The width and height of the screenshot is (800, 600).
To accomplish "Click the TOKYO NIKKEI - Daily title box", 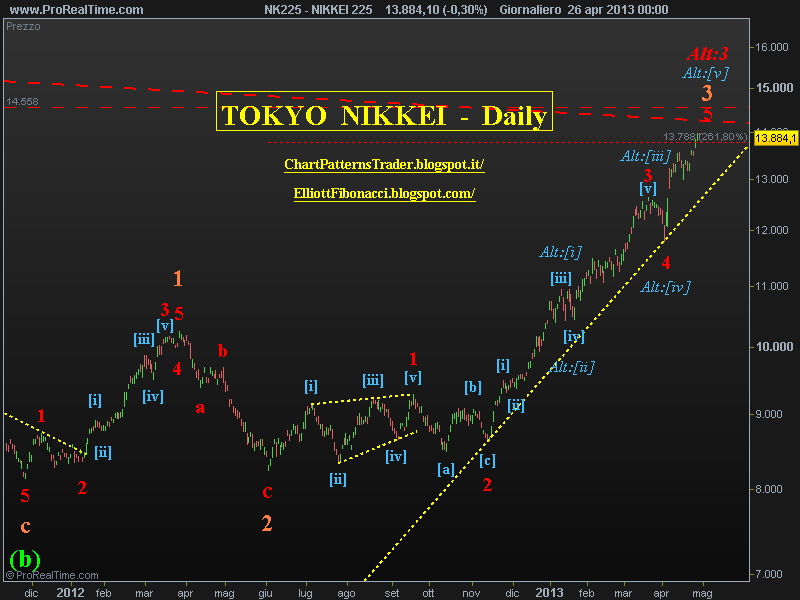I will (x=384, y=111).
